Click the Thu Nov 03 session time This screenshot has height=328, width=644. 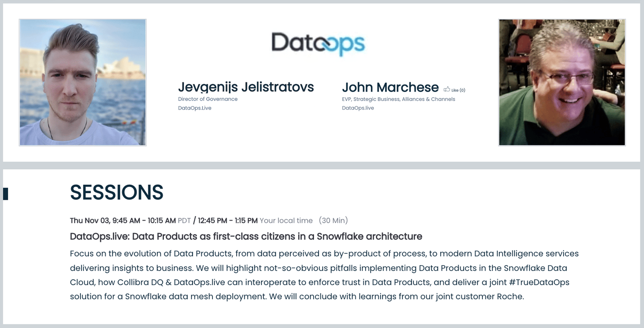click(123, 220)
